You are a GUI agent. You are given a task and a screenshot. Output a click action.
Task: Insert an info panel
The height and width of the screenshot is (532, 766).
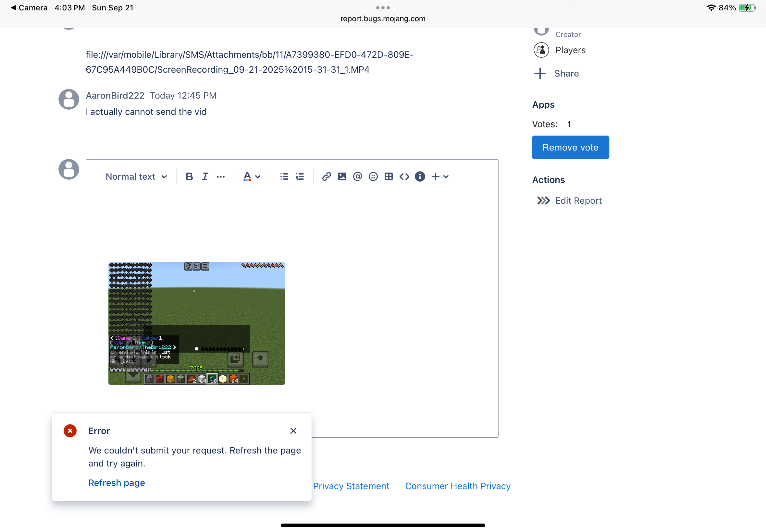tap(420, 177)
